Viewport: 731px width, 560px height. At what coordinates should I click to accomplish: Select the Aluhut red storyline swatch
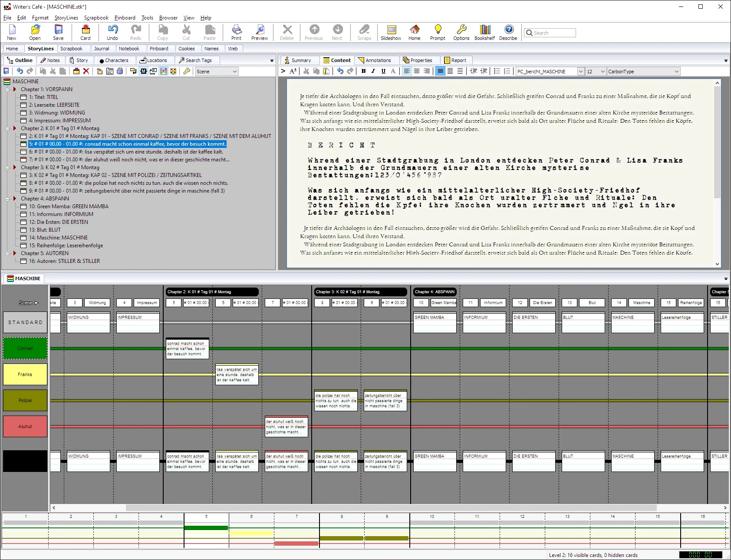[x=25, y=426]
